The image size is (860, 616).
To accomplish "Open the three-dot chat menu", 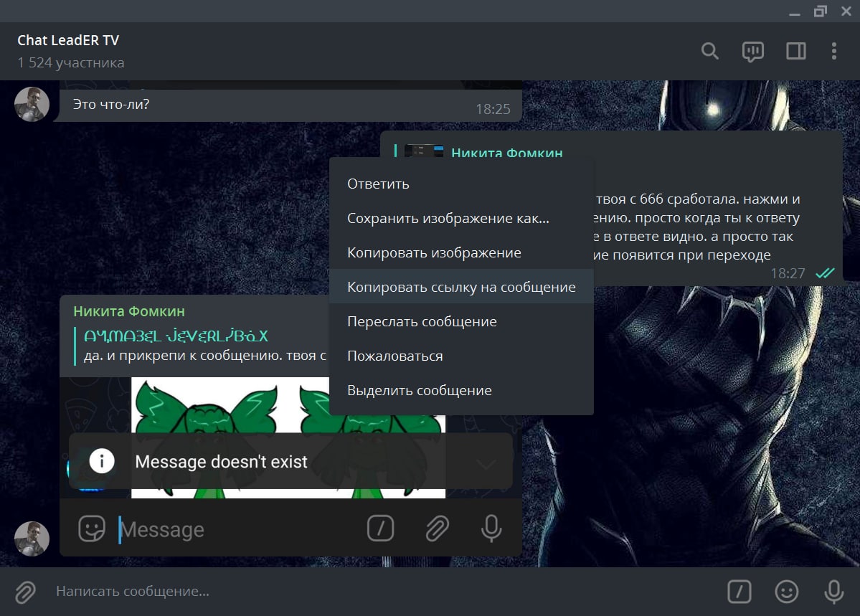I will 833,51.
